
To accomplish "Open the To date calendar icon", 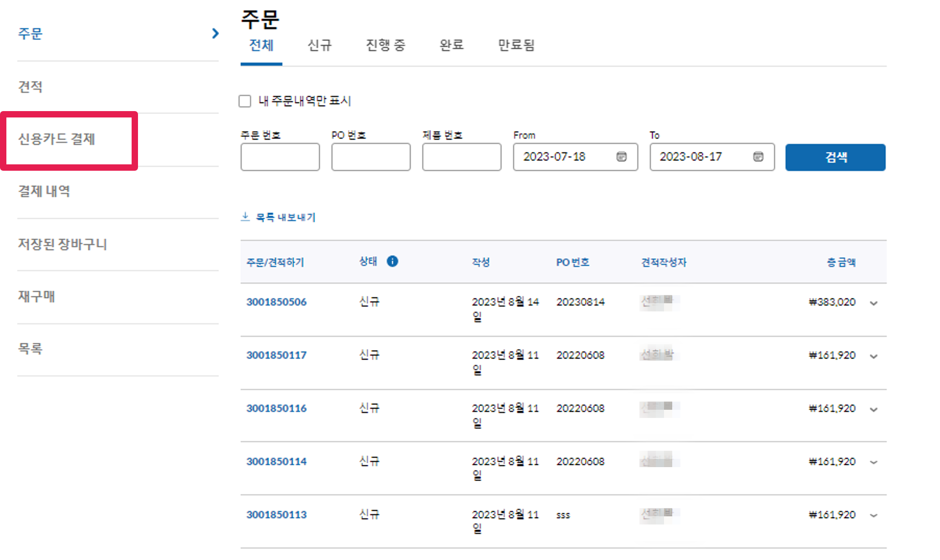I will [758, 157].
